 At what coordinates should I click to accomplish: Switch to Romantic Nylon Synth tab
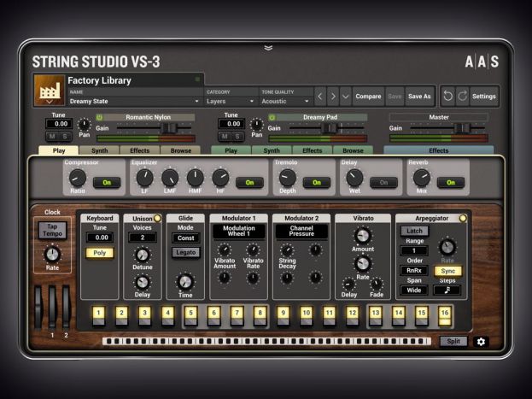click(x=99, y=150)
